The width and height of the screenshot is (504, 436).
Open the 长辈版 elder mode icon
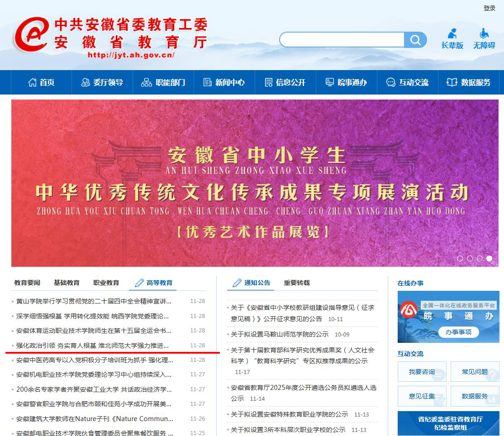tap(452, 34)
